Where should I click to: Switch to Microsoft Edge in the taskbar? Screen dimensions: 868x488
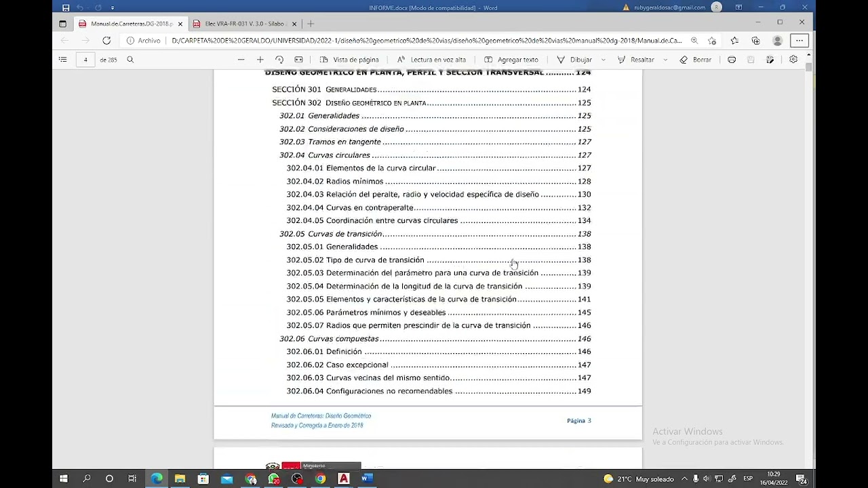(157, 479)
